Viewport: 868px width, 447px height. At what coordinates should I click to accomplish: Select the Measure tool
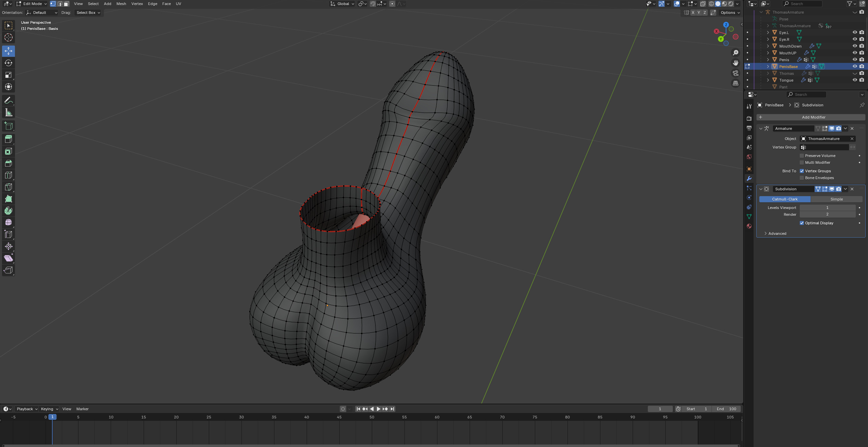pyautogui.click(x=8, y=113)
